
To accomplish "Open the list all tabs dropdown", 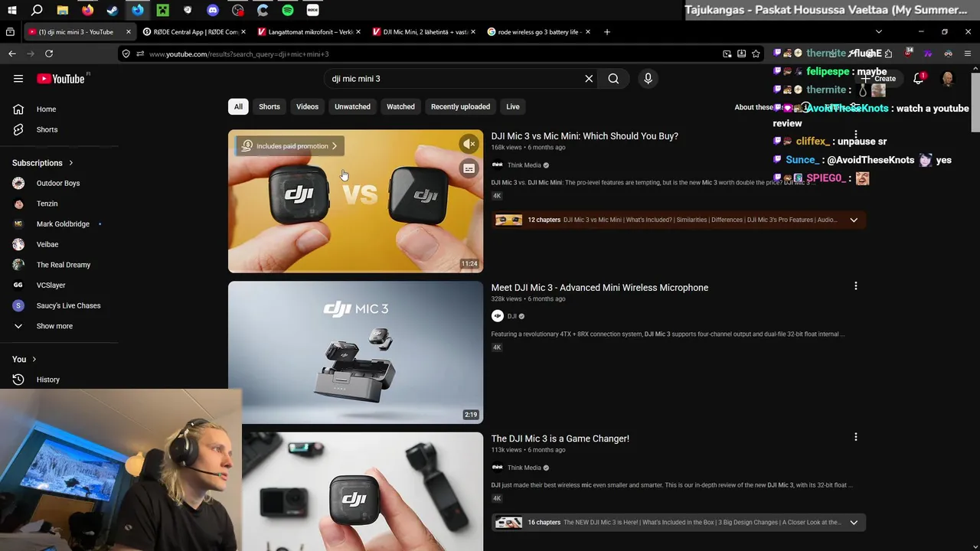I will 878,32.
